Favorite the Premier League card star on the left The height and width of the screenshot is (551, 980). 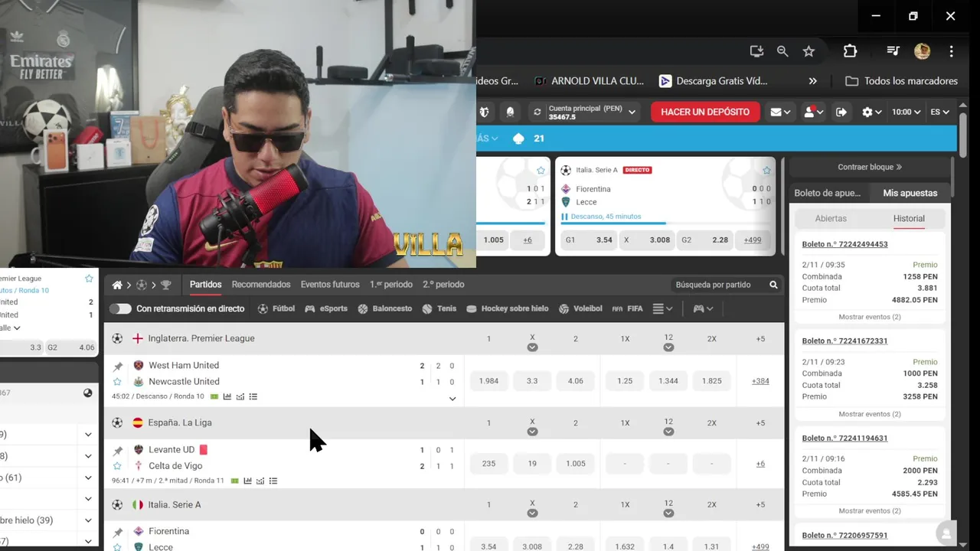point(89,279)
